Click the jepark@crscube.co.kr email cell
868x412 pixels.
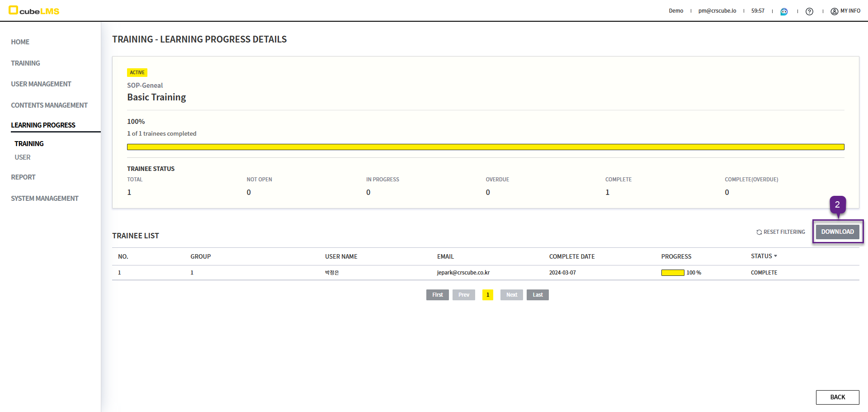pos(463,273)
